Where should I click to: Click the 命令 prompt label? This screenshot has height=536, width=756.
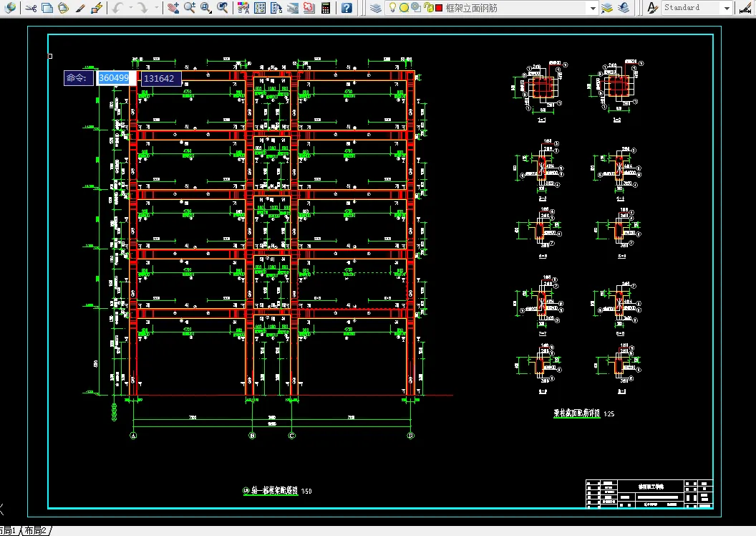point(78,78)
